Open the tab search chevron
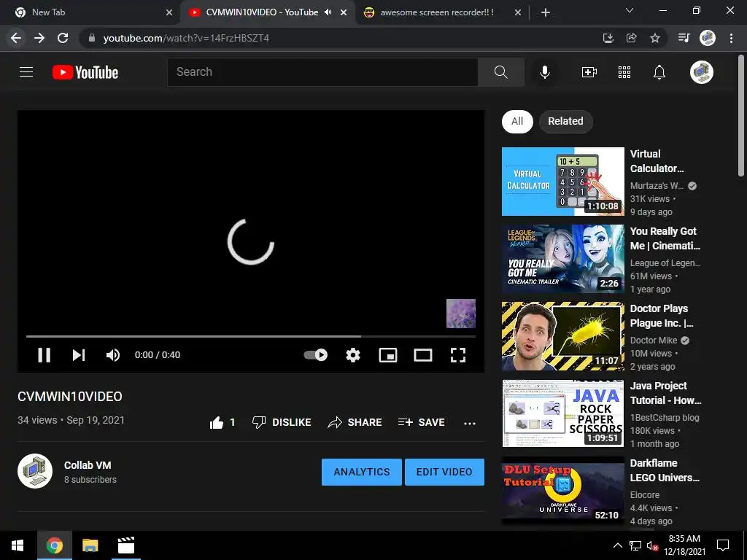 630,10
